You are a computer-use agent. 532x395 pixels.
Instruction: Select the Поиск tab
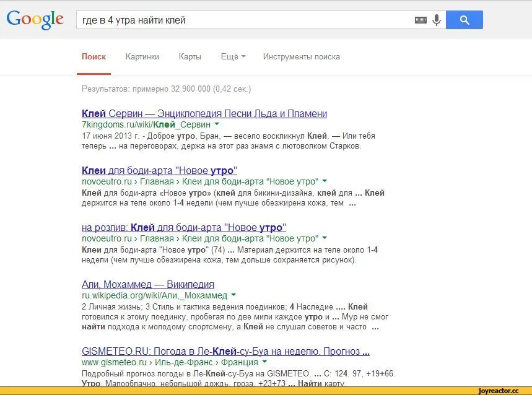(x=94, y=56)
